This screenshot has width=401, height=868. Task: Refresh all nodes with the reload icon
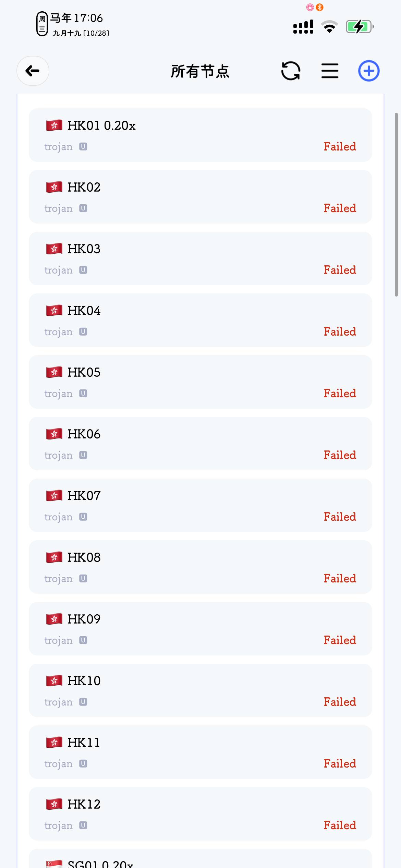tap(291, 71)
